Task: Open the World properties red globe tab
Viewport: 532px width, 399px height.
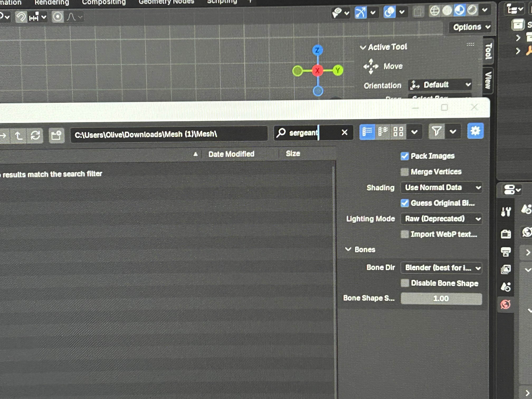Action: click(x=505, y=305)
